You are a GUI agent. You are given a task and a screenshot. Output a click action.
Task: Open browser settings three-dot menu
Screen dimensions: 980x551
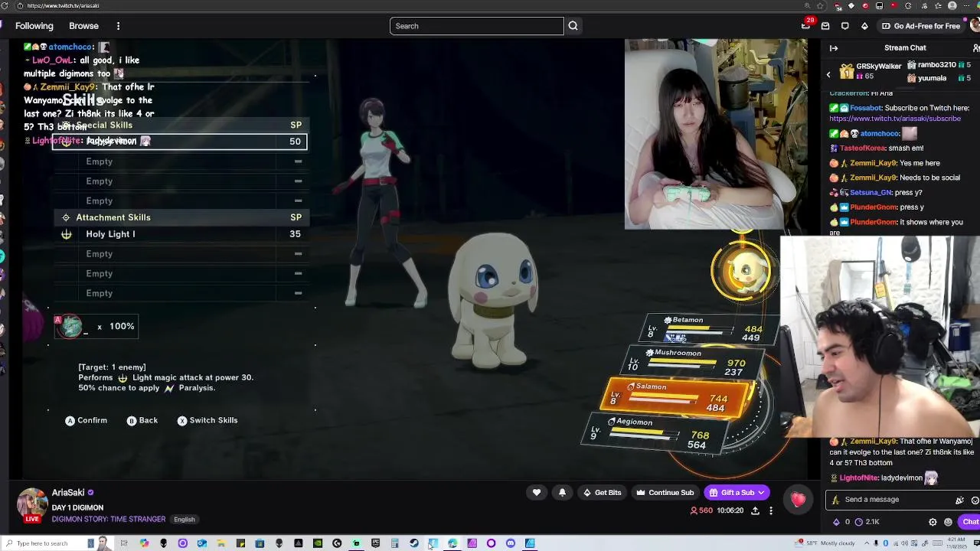[x=967, y=5]
